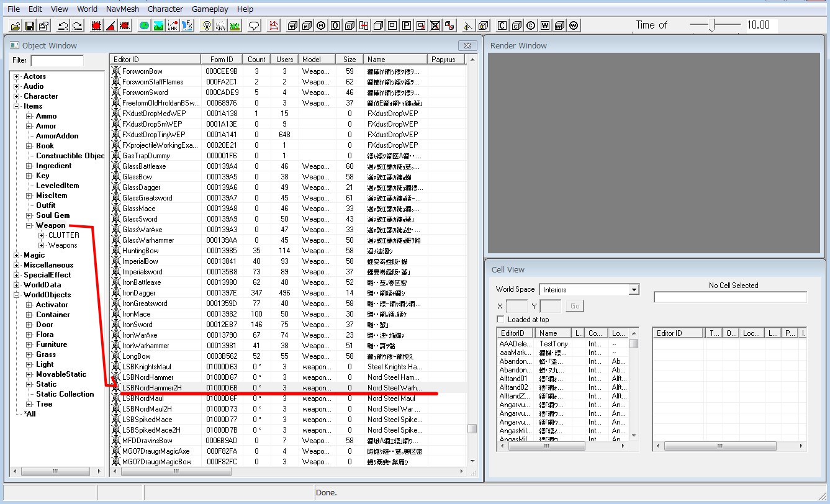Screen dimensions: 830x504
Task: Click the circled M toolbar icon
Action: pyautogui.click(x=321, y=25)
